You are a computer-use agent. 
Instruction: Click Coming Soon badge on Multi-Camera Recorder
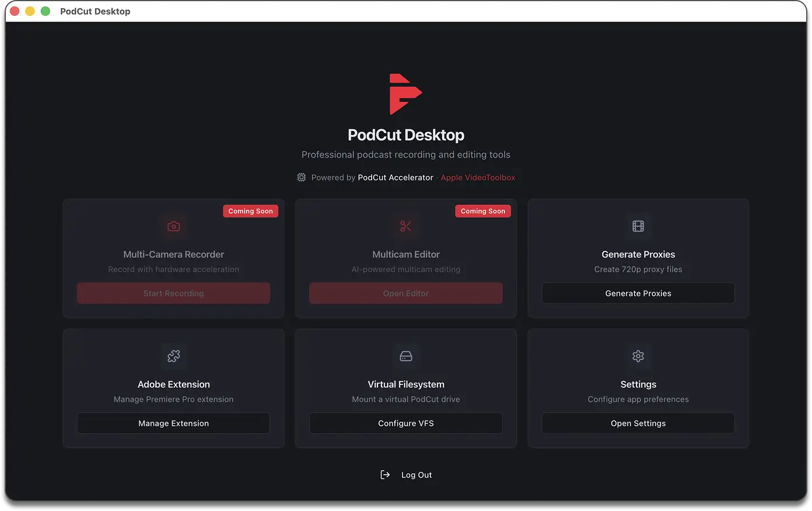[x=251, y=211]
